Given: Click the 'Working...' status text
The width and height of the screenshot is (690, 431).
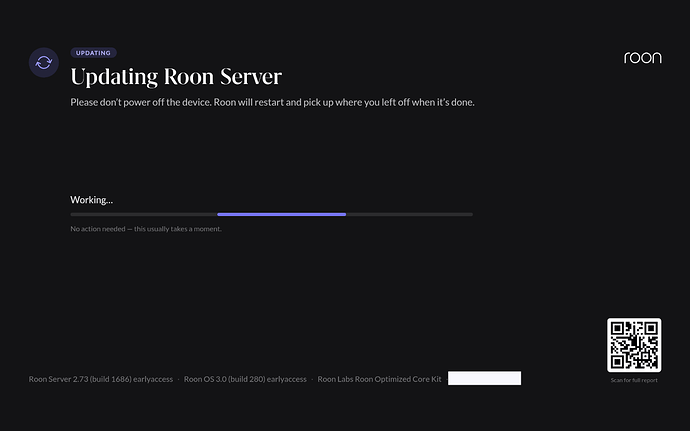Looking at the screenshot, I should pos(92,200).
